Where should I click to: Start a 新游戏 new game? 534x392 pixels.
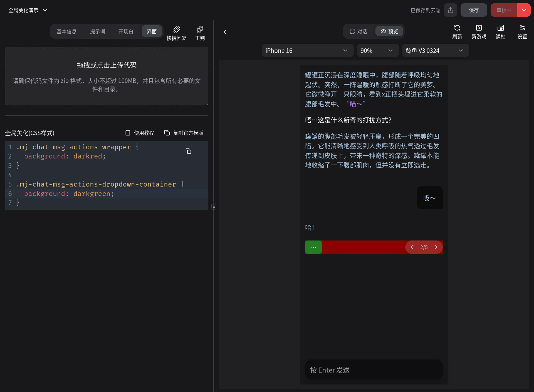479,32
